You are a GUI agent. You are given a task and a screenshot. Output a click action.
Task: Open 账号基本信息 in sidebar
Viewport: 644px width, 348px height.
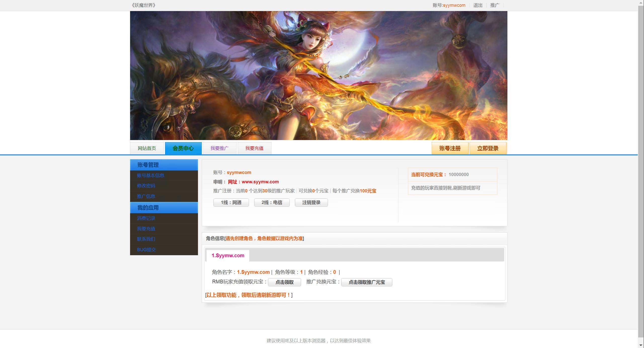[150, 176]
